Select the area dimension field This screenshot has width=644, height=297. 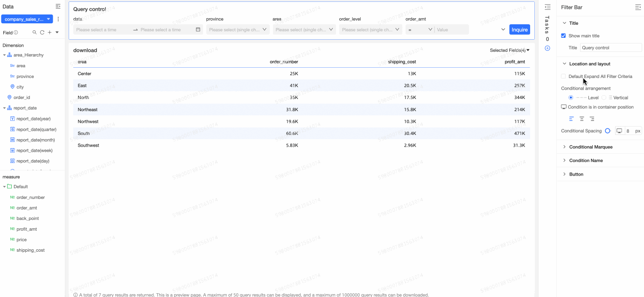pyautogui.click(x=21, y=66)
